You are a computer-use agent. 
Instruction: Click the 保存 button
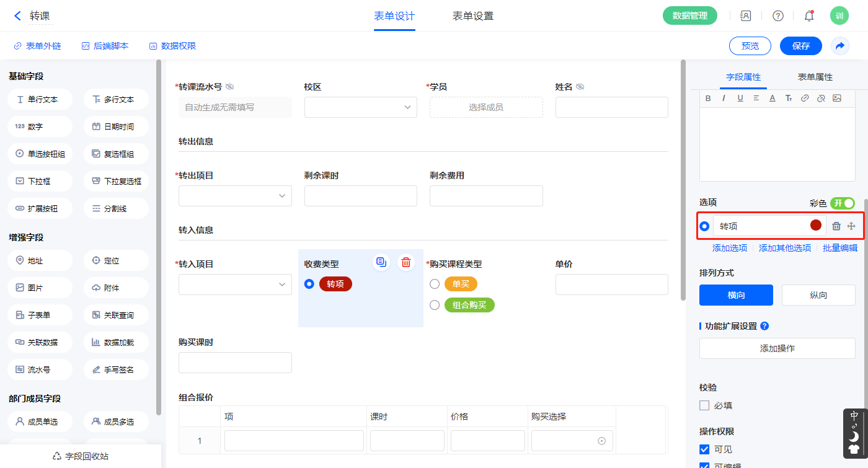pyautogui.click(x=800, y=46)
